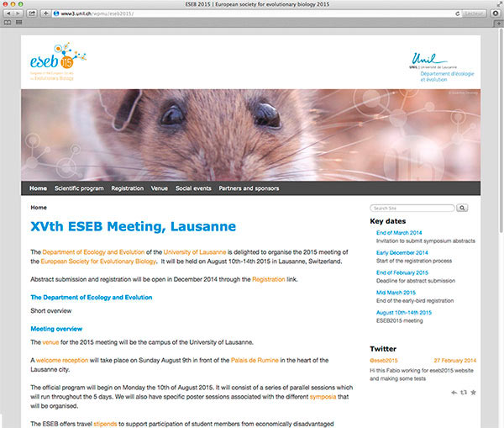
Task: Open the Reader (Lecteur) button
Action: click(474, 13)
